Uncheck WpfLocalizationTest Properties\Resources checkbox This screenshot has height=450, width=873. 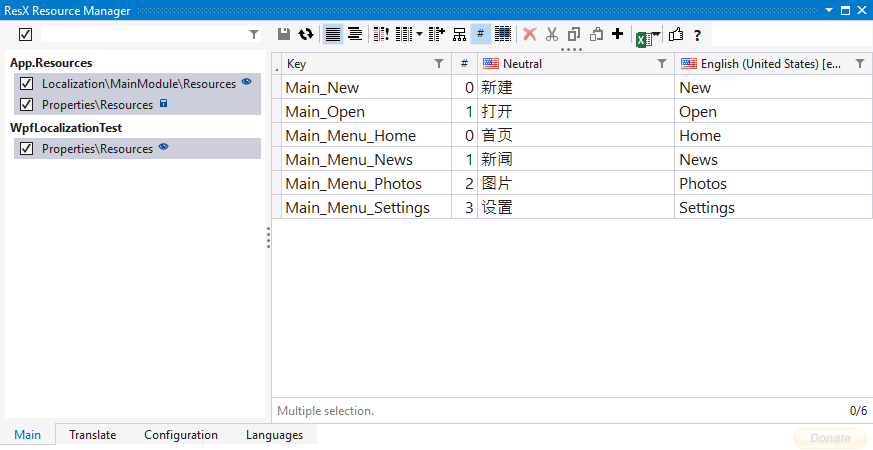[x=26, y=149]
